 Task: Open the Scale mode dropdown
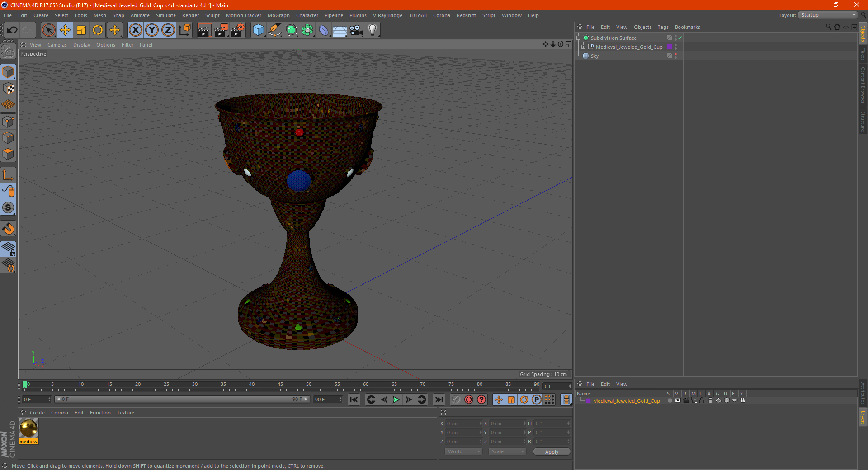pyautogui.click(x=507, y=451)
